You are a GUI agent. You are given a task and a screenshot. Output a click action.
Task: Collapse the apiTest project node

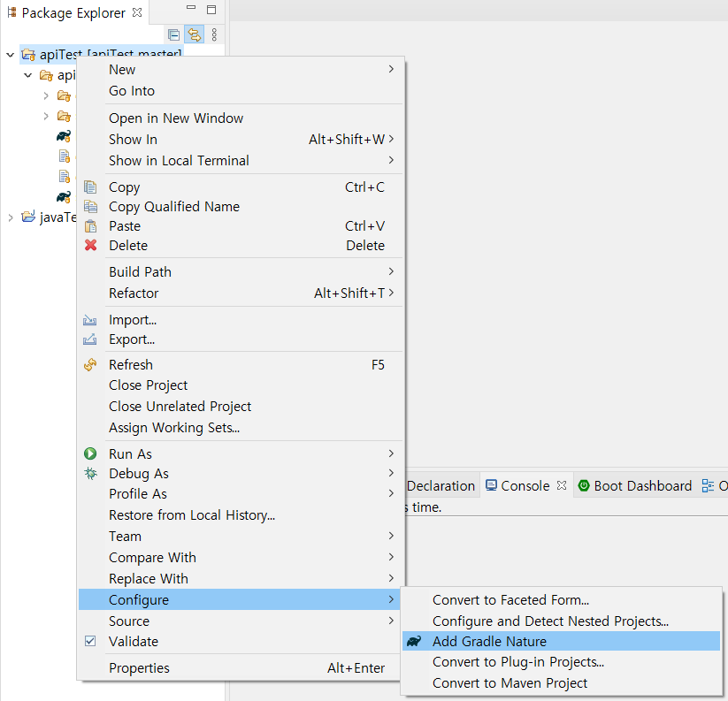click(10, 54)
